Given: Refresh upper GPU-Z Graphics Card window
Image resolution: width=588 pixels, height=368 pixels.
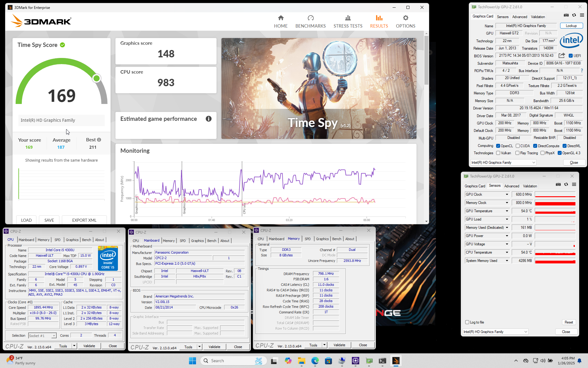Looking at the screenshot, I should [x=574, y=15].
